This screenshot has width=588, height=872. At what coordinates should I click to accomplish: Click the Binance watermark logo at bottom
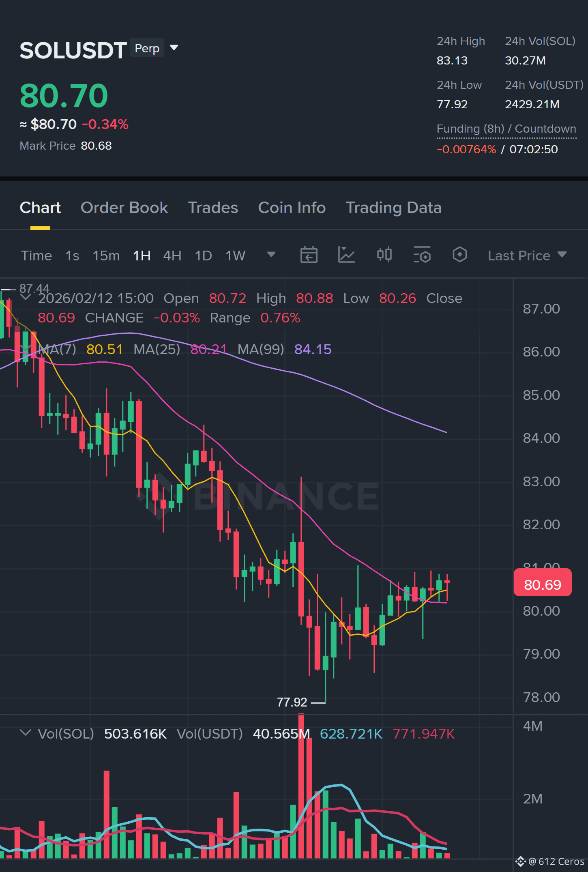tap(521, 861)
